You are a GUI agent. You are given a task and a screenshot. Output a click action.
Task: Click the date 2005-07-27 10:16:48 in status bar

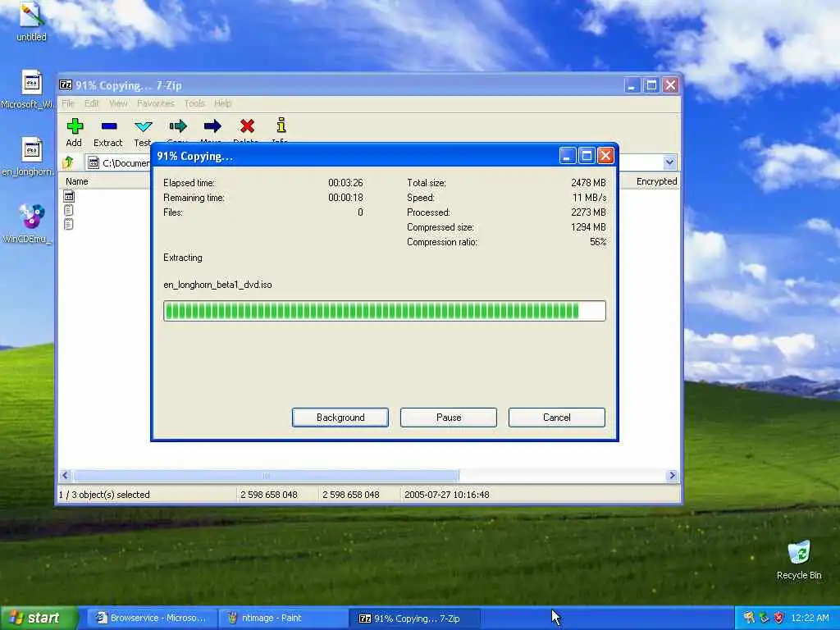[x=447, y=495]
